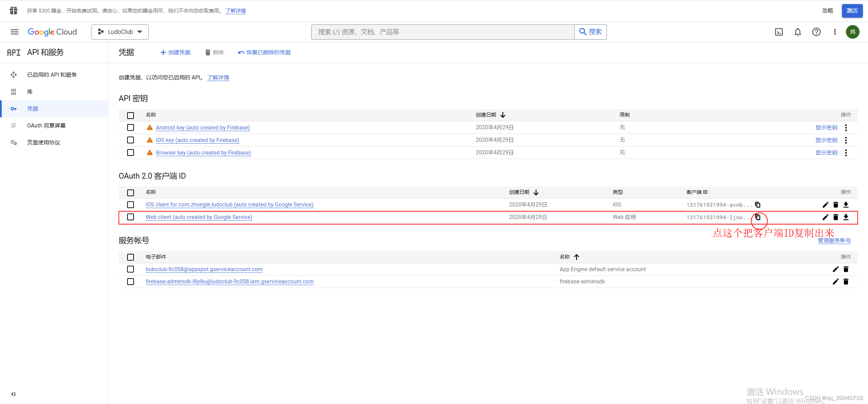Copy the Web client ID
This screenshot has height=404, width=868.
pos(757,217)
